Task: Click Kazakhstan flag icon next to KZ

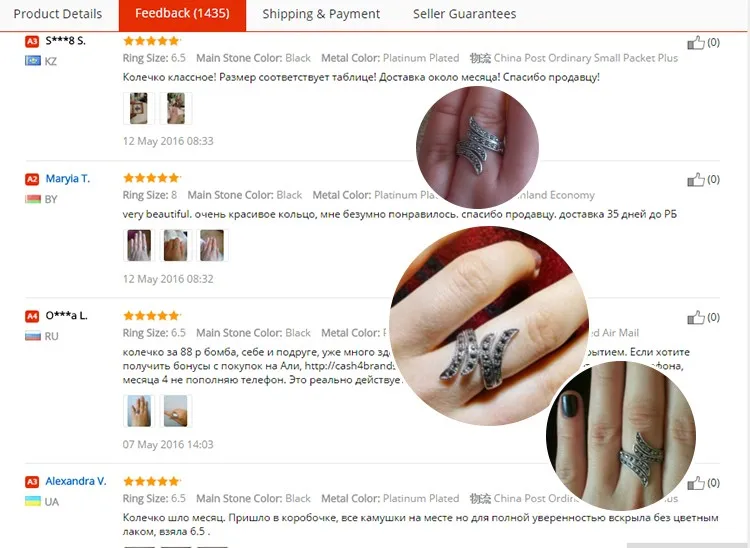Action: pos(33,61)
